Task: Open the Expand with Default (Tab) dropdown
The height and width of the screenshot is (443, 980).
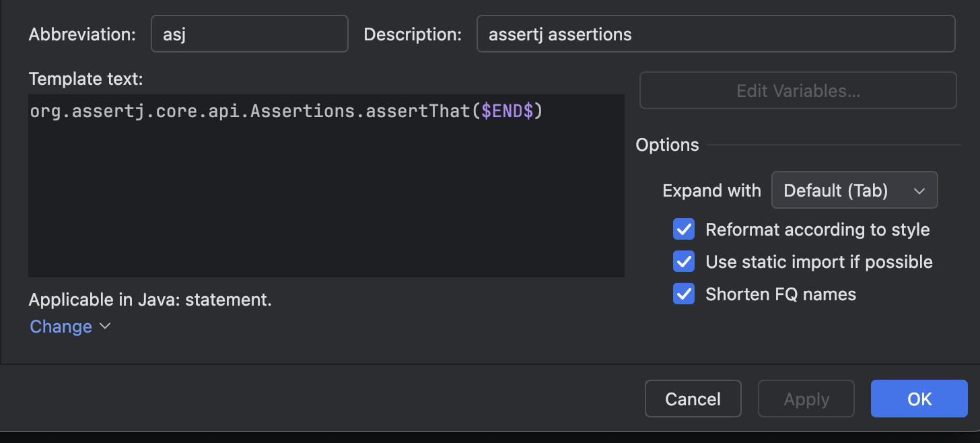Action: (853, 191)
